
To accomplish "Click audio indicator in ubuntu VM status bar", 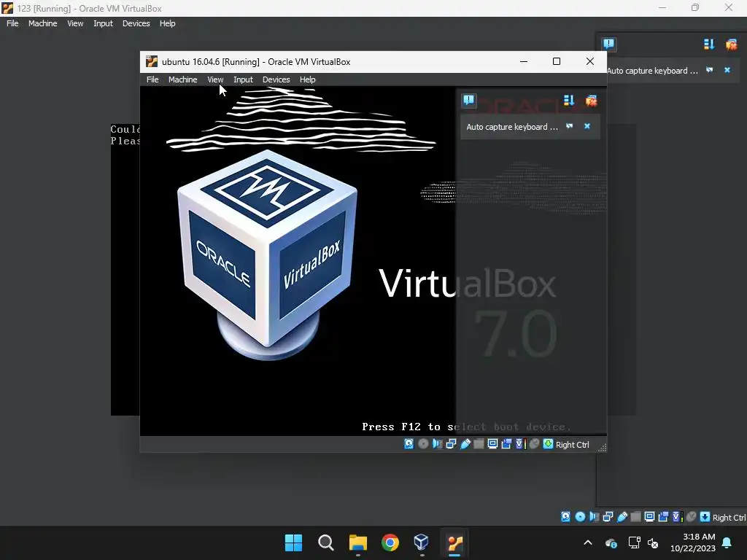I will [437, 444].
